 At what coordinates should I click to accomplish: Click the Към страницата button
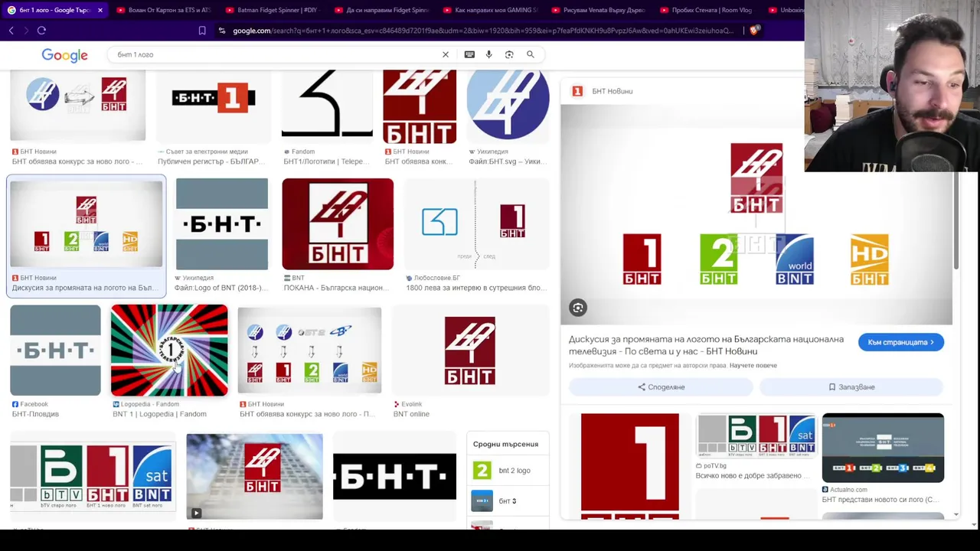point(901,342)
